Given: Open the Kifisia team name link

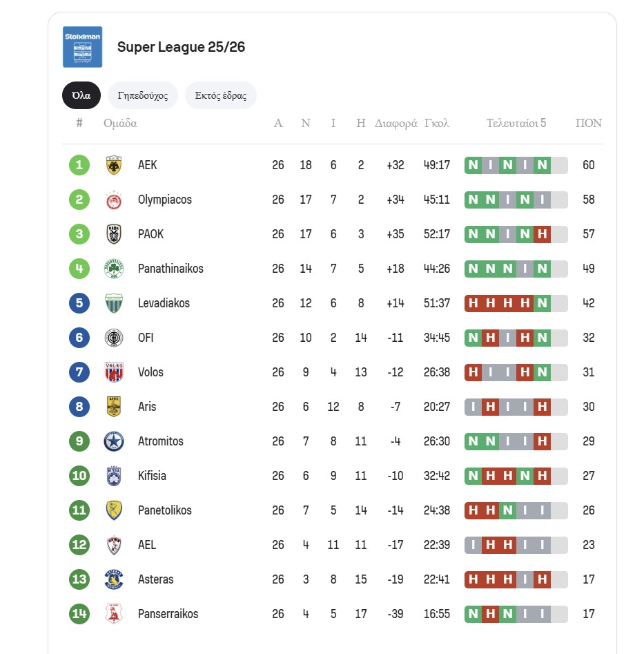Looking at the screenshot, I should [152, 476].
